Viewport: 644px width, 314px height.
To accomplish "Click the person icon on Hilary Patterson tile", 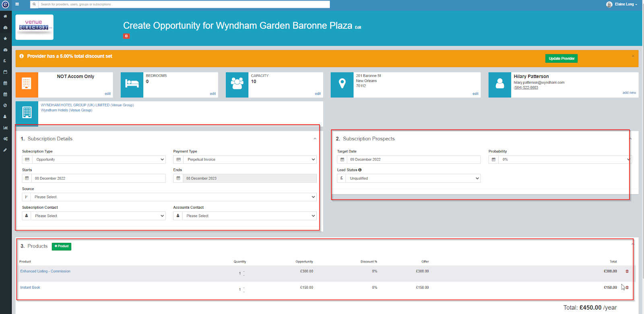I will [500, 85].
